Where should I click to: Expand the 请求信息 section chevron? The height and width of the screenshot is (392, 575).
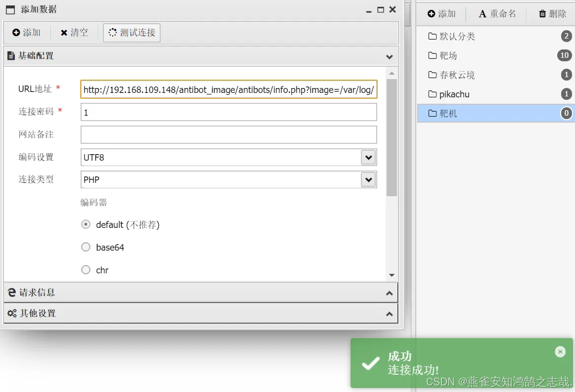(390, 293)
